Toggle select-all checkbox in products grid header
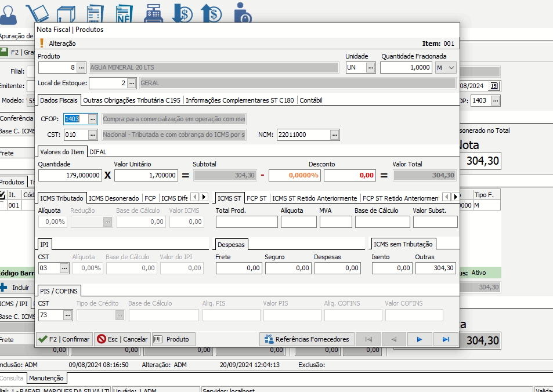The width and height of the screenshot is (553, 392). click(x=3, y=194)
